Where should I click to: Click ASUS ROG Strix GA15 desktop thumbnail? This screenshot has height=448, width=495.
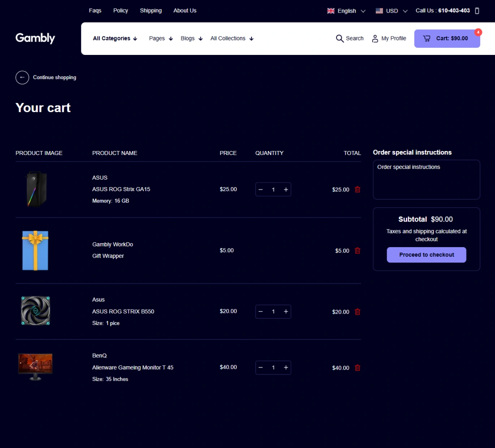(36, 189)
